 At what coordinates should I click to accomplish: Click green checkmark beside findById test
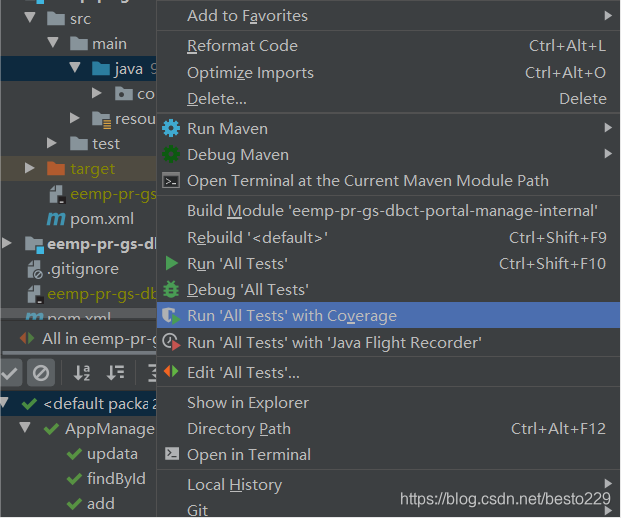(x=74, y=479)
